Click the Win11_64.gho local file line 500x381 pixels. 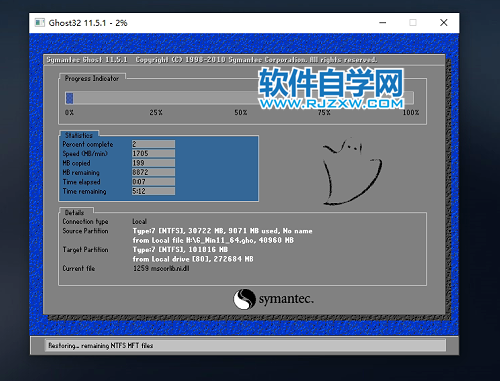(x=213, y=240)
